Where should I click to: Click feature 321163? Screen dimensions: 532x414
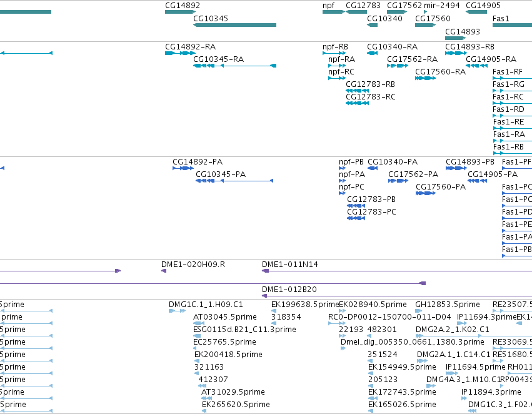coord(209,367)
